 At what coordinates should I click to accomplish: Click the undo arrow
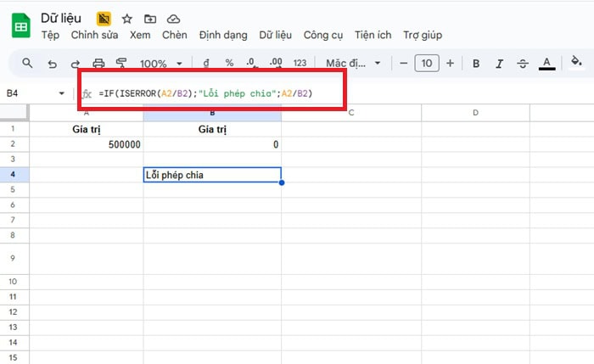point(53,63)
